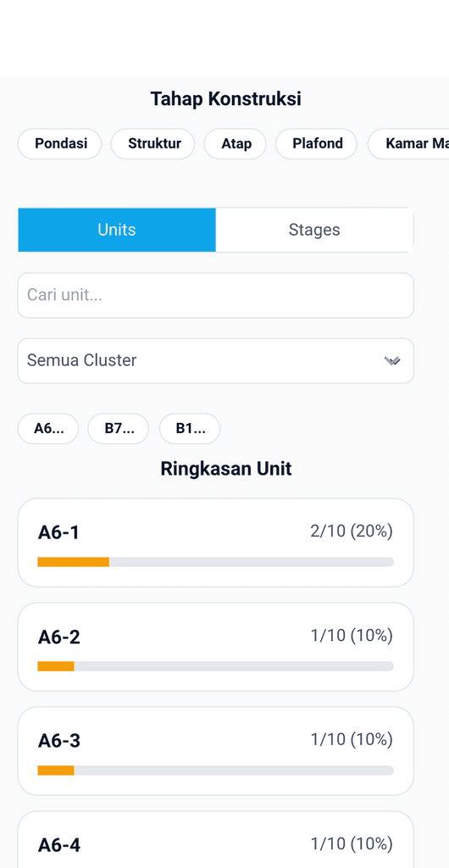
Task: Choose the Atap stage chip
Action: tap(235, 144)
